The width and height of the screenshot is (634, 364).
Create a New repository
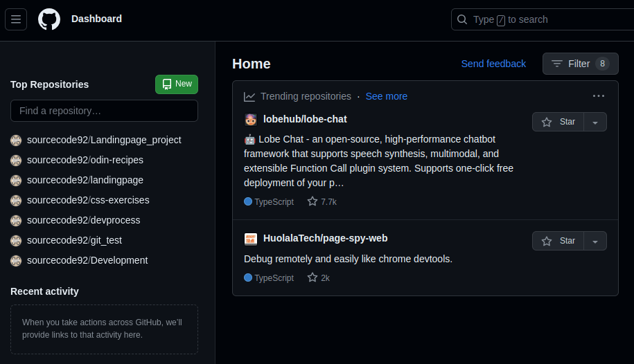[x=177, y=84]
